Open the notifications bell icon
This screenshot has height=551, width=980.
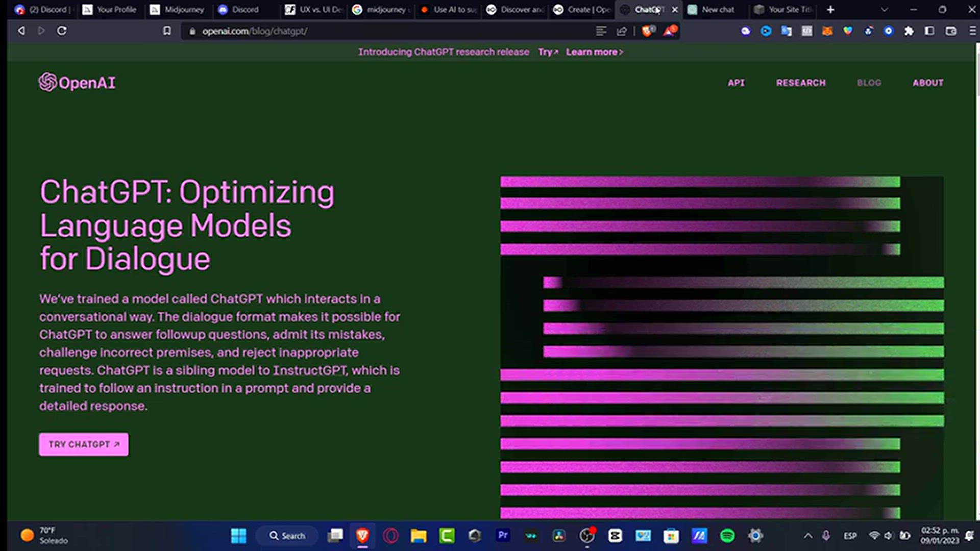(969, 536)
